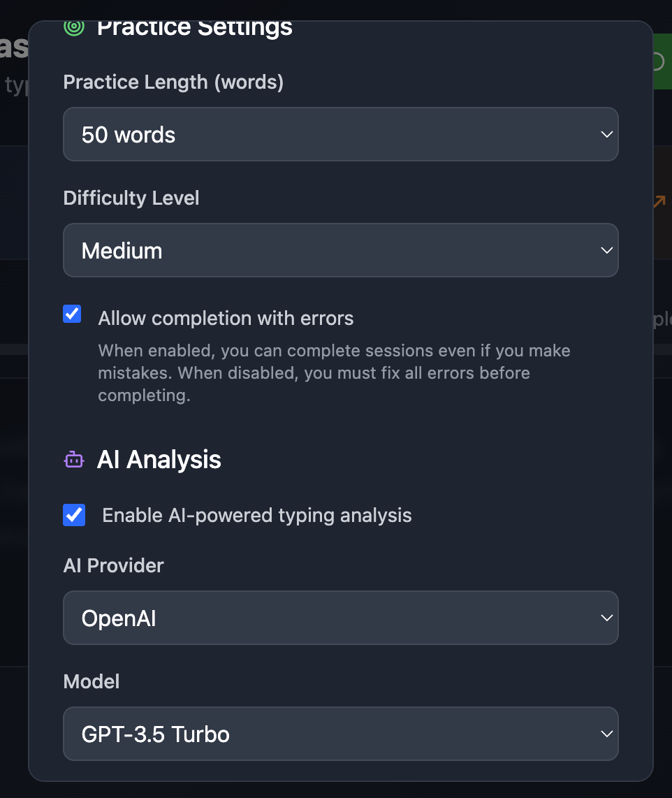Click the Difficulty Level label

coord(131,198)
